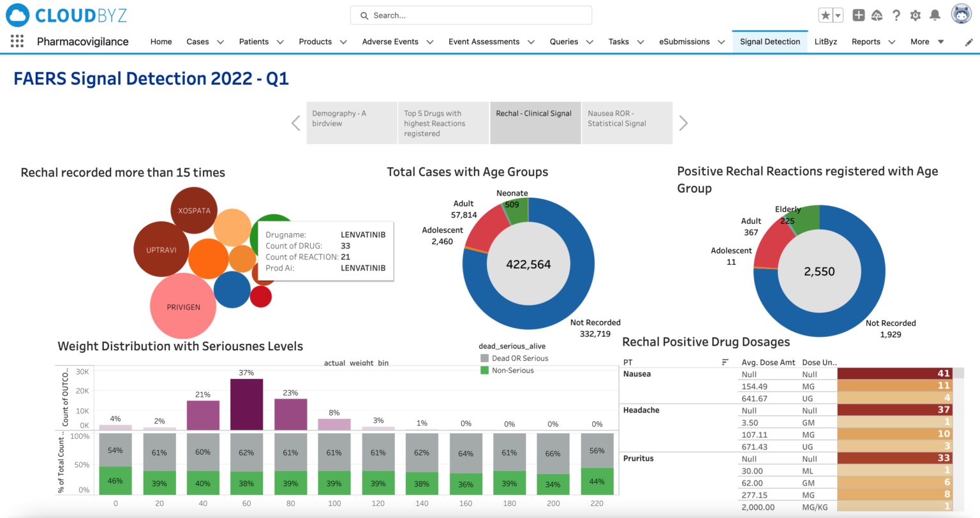Viewport: 980px width, 518px height.
Task: Click the Salesforce Help question mark icon
Action: (896, 15)
